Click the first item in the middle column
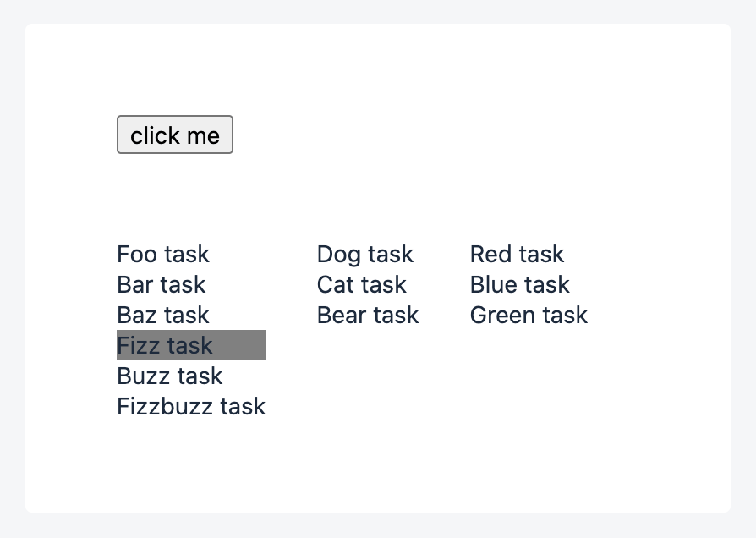Viewport: 756px width, 538px height. point(365,254)
